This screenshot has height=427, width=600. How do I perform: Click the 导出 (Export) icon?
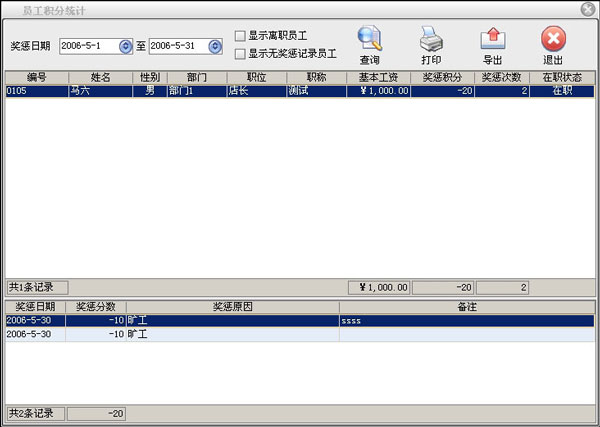tap(492, 40)
